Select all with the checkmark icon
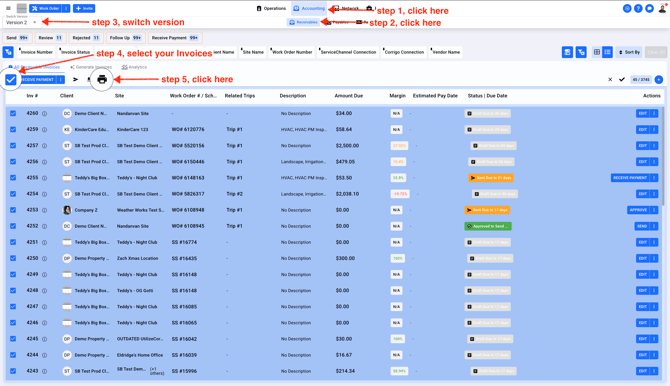 (x=622, y=80)
